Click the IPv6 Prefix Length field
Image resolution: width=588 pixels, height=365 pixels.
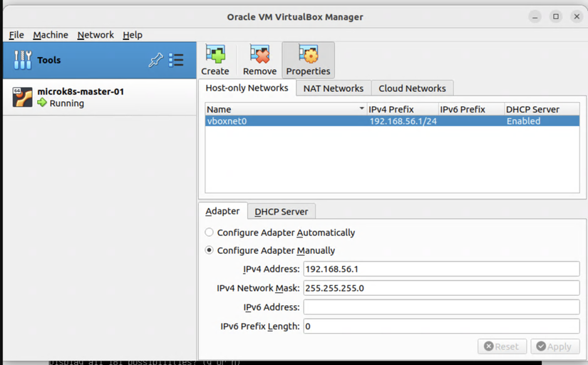[441, 327]
